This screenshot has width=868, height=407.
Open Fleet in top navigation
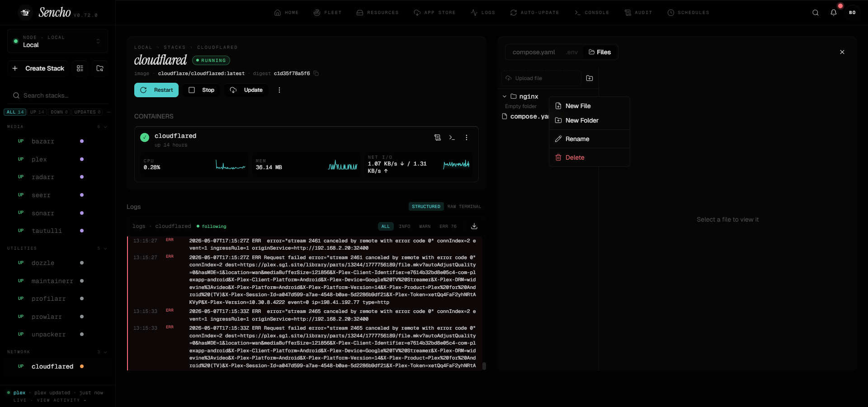[328, 13]
